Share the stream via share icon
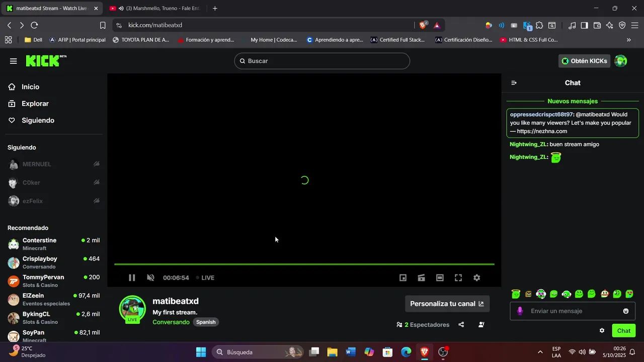This screenshot has height=362, width=644. (x=461, y=325)
